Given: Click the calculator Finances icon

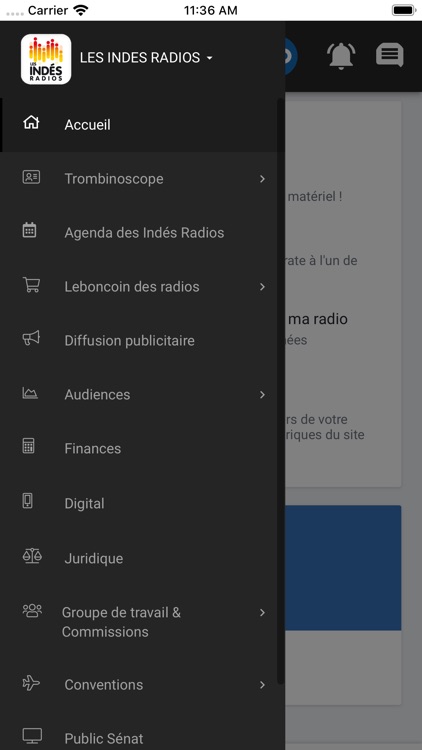Looking at the screenshot, I should (29, 446).
